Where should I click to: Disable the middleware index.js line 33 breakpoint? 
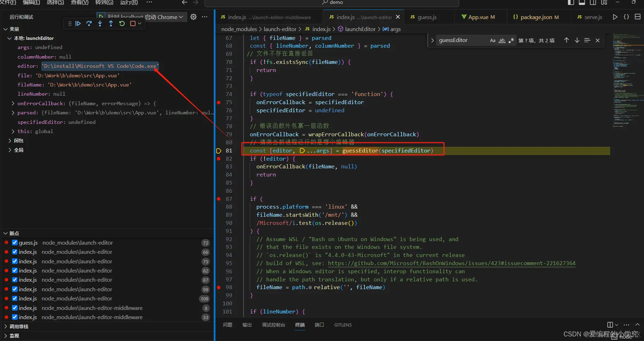pyautogui.click(x=15, y=317)
